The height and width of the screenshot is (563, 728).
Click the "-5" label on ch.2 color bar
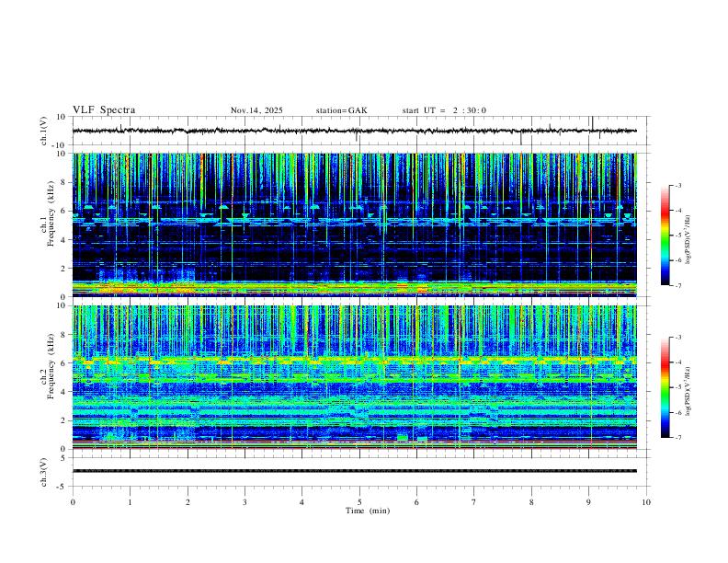pyautogui.click(x=677, y=387)
